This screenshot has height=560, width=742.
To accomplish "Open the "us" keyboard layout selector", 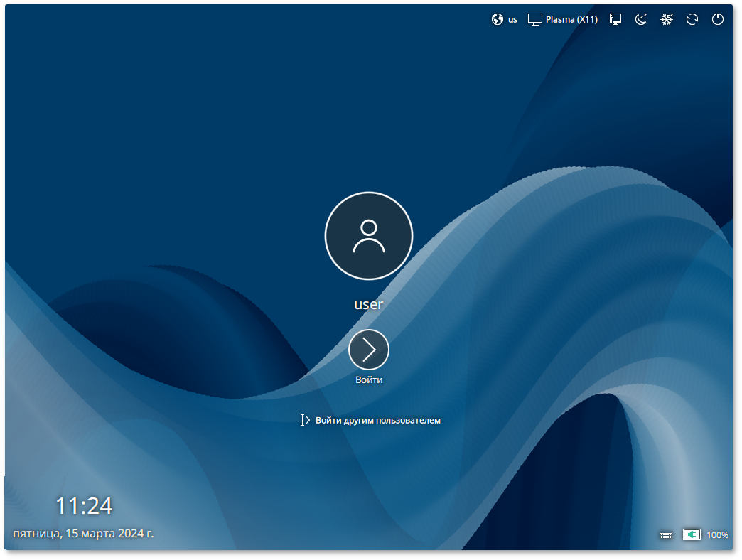I will [x=512, y=20].
